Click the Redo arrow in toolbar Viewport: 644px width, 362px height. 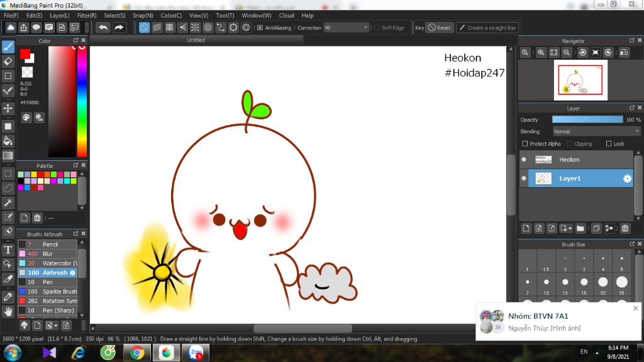tap(119, 28)
